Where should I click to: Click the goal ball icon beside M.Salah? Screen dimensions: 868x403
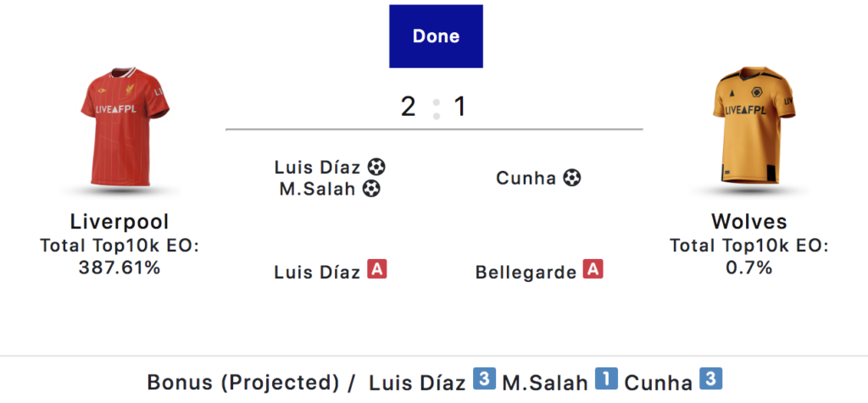371,189
